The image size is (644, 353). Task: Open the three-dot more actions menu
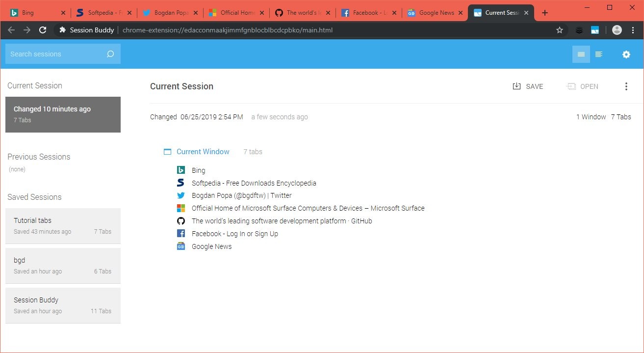[626, 86]
